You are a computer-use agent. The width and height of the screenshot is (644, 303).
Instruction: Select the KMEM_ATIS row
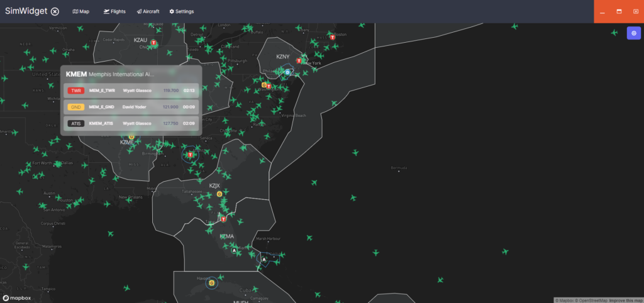[x=131, y=123]
